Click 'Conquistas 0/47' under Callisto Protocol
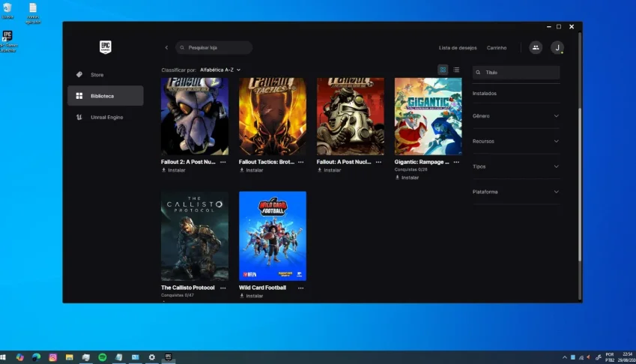Viewport: 636px width, 364px height. click(178, 295)
